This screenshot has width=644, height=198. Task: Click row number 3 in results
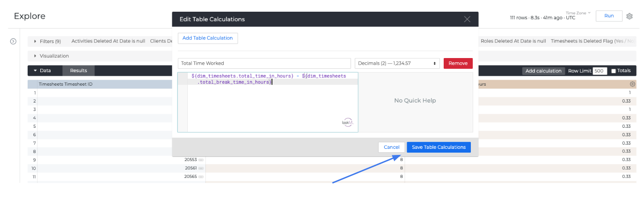(x=35, y=109)
